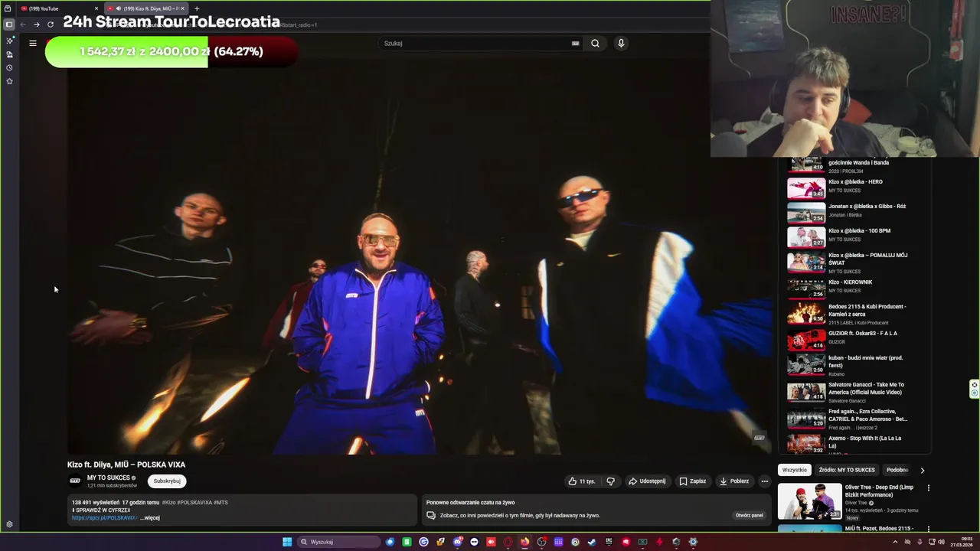
Task: Open the #POLSKAVIXA hashtag link
Action: coord(194,503)
